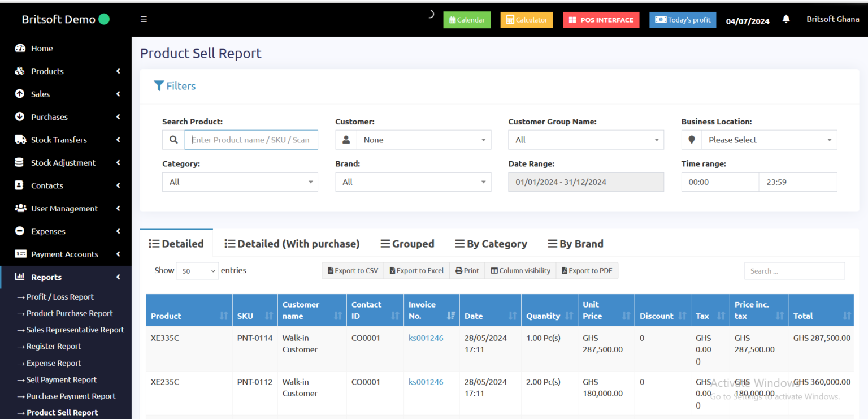This screenshot has width=868, height=419.
Task: View Today's profit
Action: pos(683,19)
